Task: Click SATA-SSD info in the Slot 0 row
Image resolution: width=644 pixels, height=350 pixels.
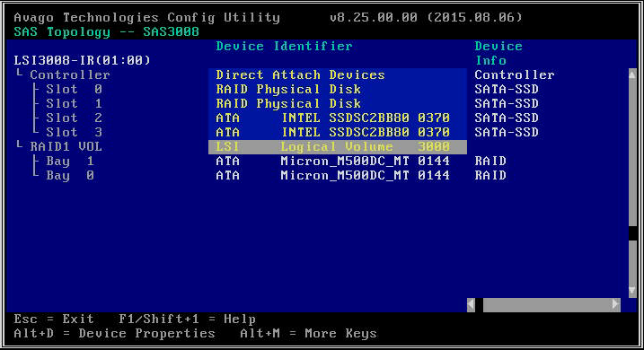Action: pos(507,90)
